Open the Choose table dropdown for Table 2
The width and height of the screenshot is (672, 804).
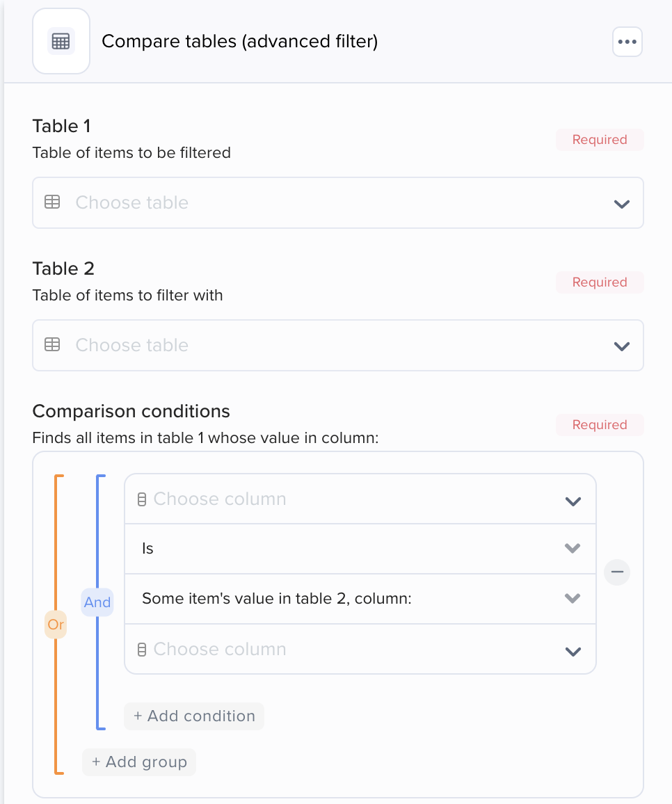(x=620, y=345)
